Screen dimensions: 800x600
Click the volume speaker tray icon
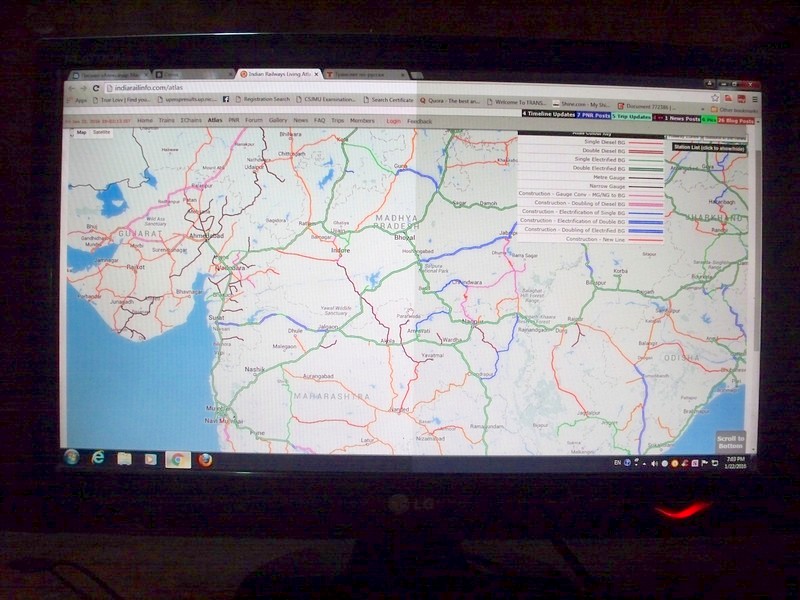[x=653, y=463]
